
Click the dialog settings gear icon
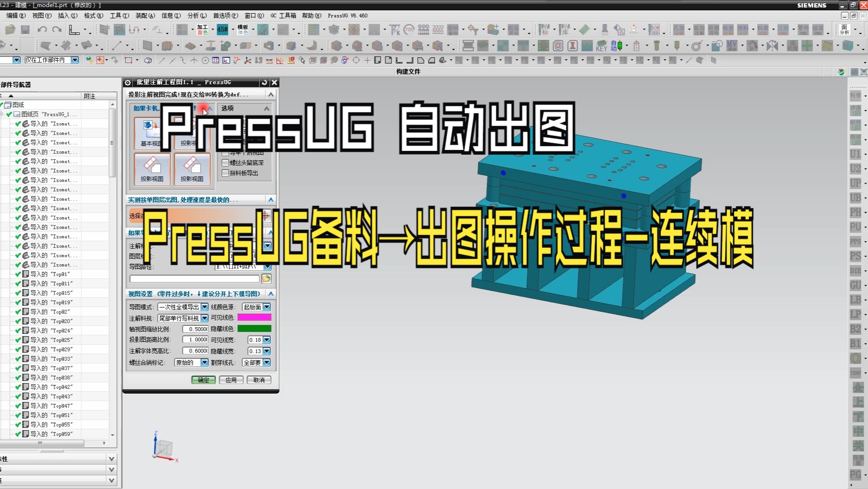coord(127,82)
